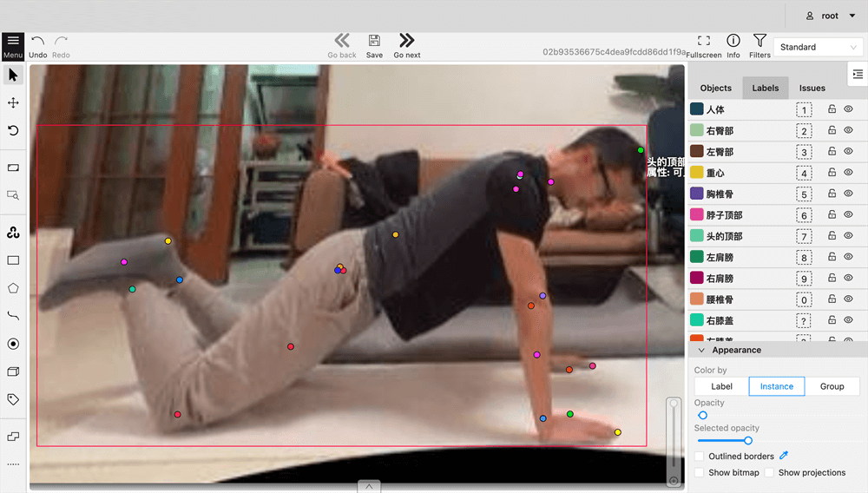This screenshot has height=493, width=868.
Task: Color shapes by Group
Action: (x=832, y=386)
